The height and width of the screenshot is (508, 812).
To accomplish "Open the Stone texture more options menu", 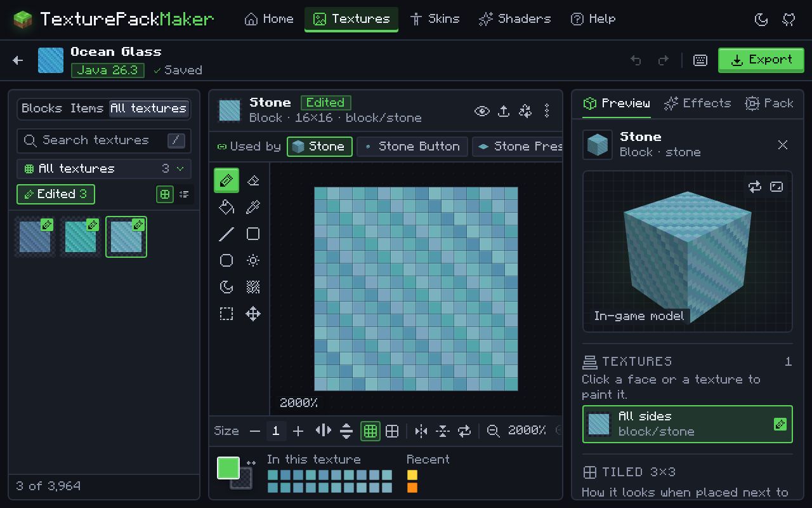I will (547, 111).
